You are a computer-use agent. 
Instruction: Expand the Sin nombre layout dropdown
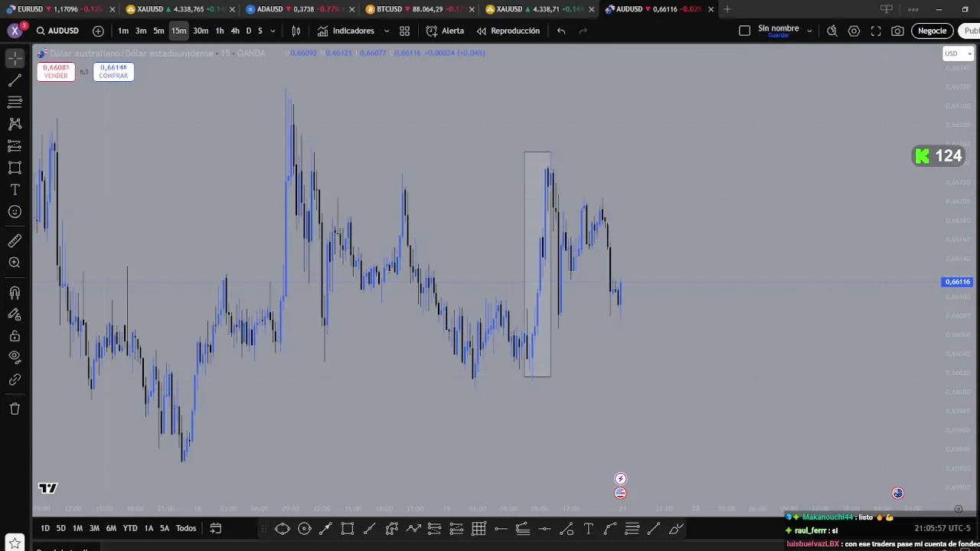coord(809,31)
